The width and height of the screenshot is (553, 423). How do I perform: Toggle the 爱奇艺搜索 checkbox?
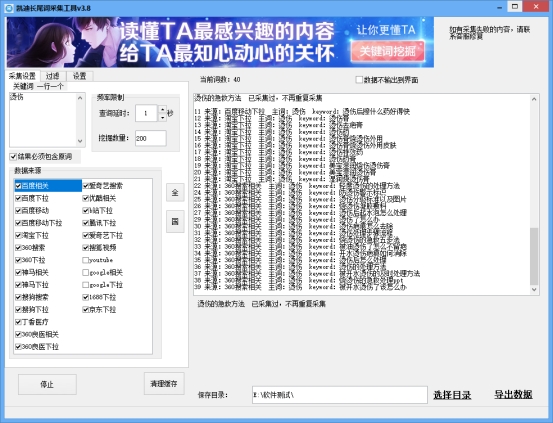click(86, 186)
